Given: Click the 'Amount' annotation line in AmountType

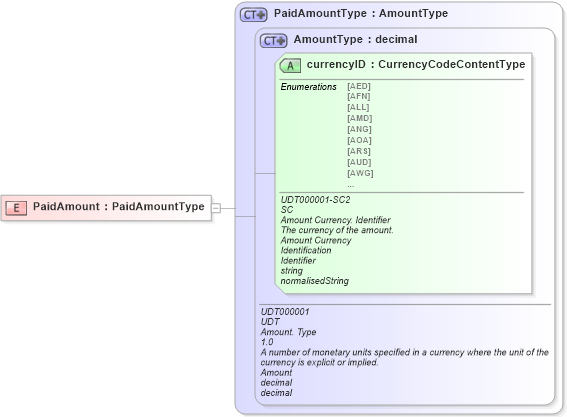Looking at the screenshot, I should tap(276, 373).
